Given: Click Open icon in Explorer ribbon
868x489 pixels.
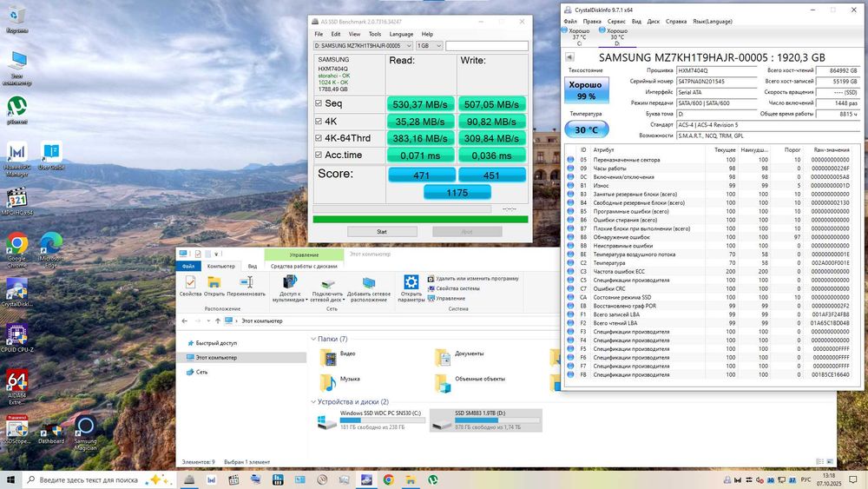Looking at the screenshot, I should coord(214,287).
